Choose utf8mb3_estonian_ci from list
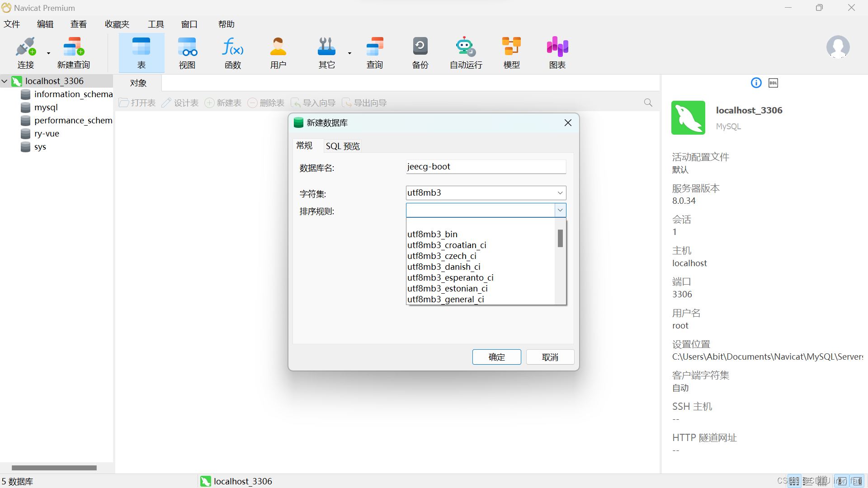This screenshot has height=488, width=868. click(481, 288)
